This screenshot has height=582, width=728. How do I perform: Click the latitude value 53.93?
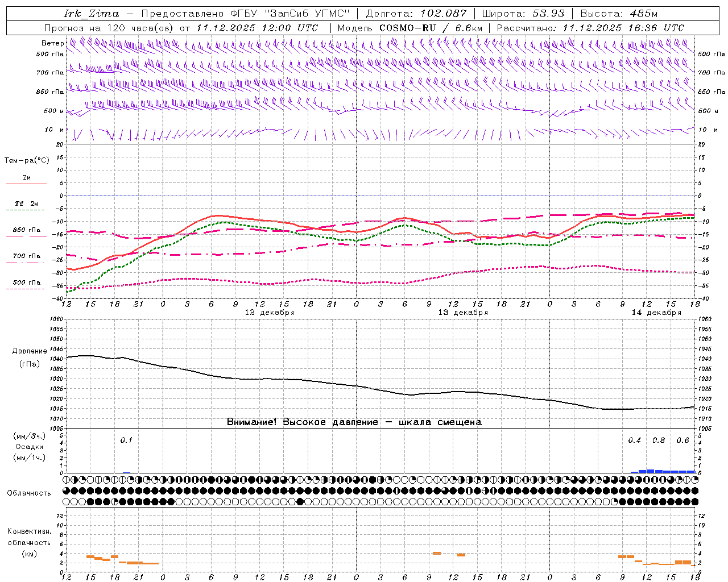pos(549,13)
